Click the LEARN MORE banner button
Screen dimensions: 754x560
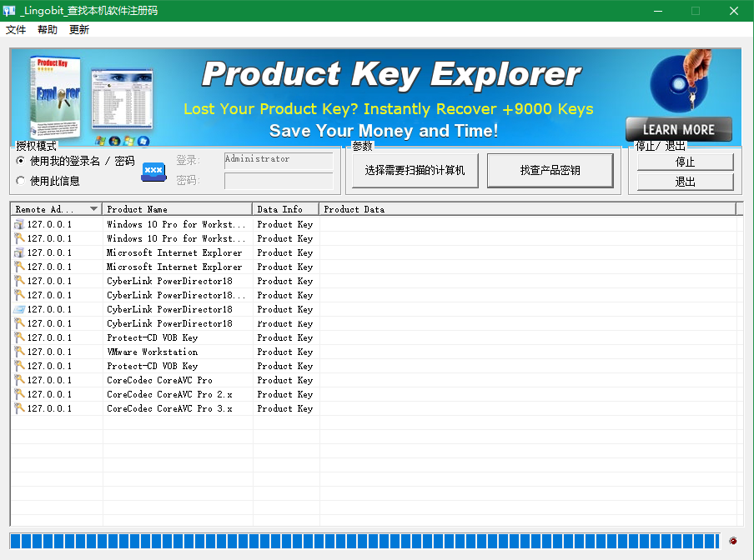pos(678,129)
